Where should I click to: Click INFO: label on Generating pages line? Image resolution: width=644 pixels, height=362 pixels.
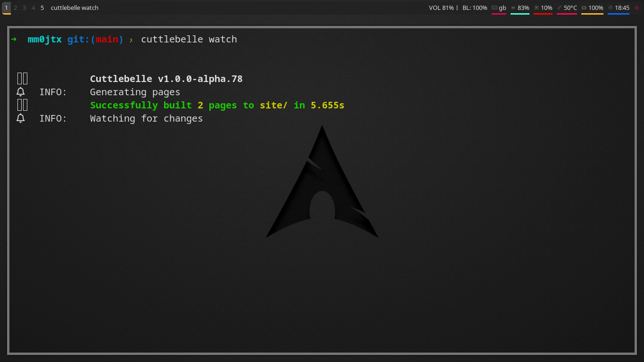53,92
